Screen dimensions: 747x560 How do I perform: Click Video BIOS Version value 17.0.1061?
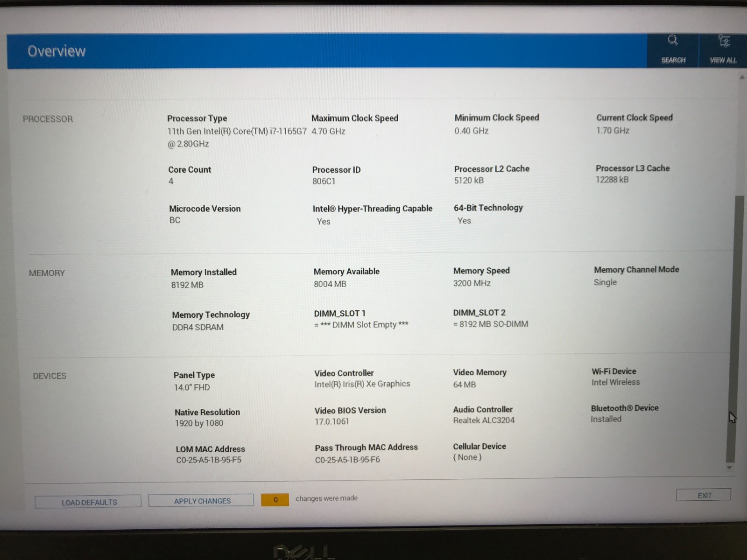pyautogui.click(x=332, y=421)
